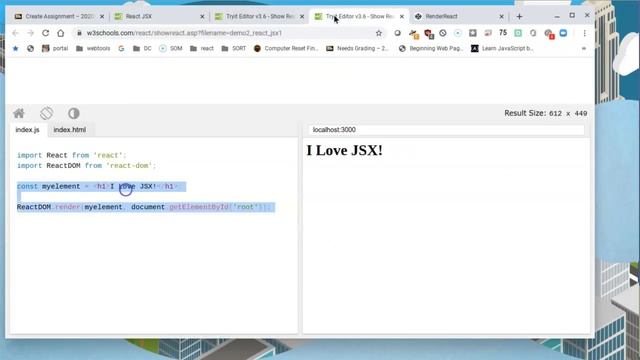Click the home icon in Tryit editor toolbar
The height and width of the screenshot is (360, 640).
(x=19, y=113)
